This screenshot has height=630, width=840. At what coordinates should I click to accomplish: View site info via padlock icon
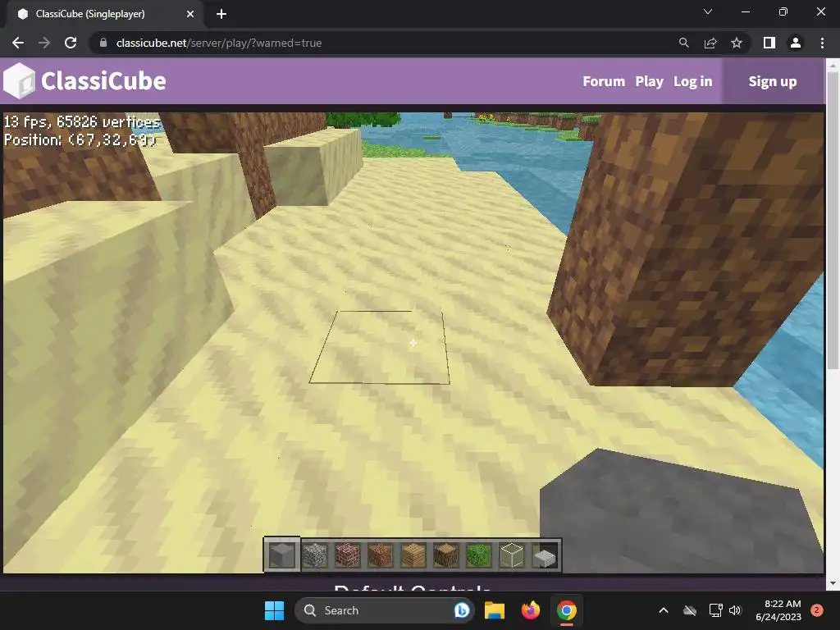[x=103, y=43]
